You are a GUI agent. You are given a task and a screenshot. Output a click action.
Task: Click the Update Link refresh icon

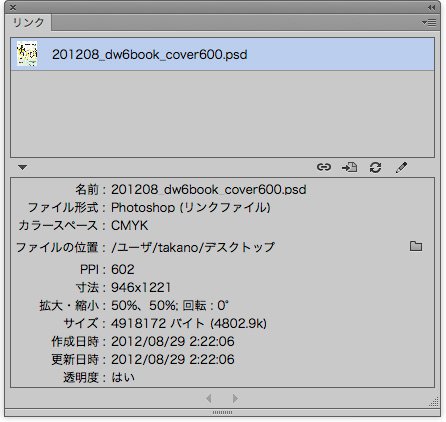pos(375,167)
